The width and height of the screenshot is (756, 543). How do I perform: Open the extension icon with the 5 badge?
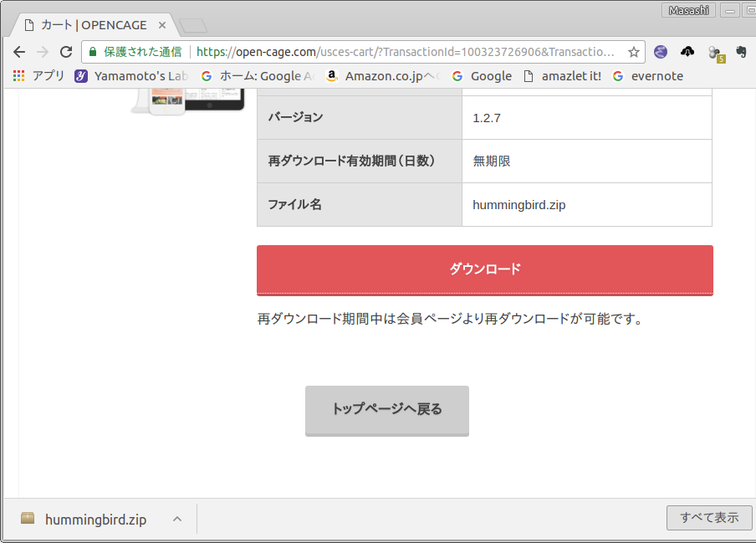tap(715, 53)
